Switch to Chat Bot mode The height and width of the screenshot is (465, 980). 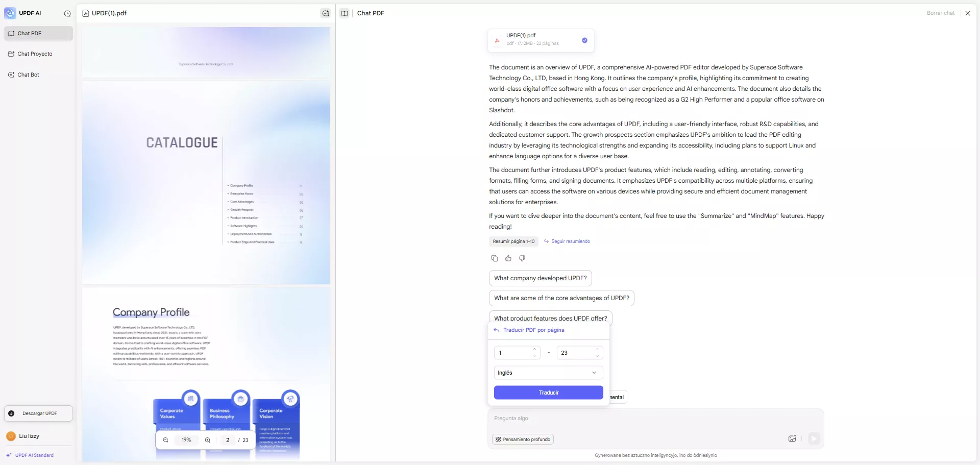pyautogui.click(x=39, y=75)
